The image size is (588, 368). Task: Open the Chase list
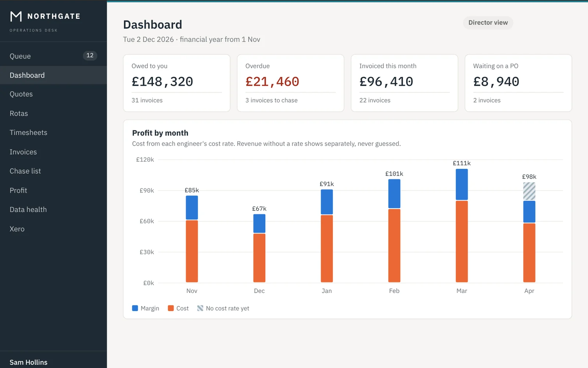[53, 171]
